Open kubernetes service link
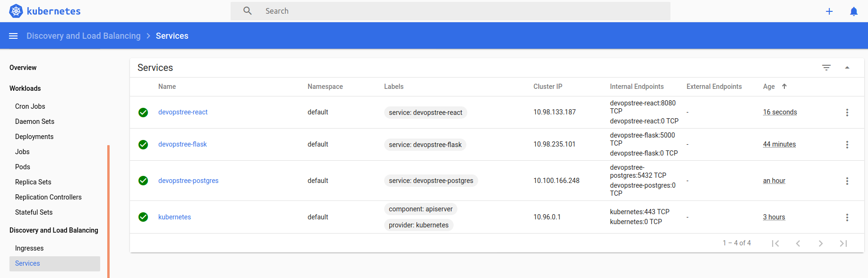Image resolution: width=868 pixels, height=278 pixels. 174,217
